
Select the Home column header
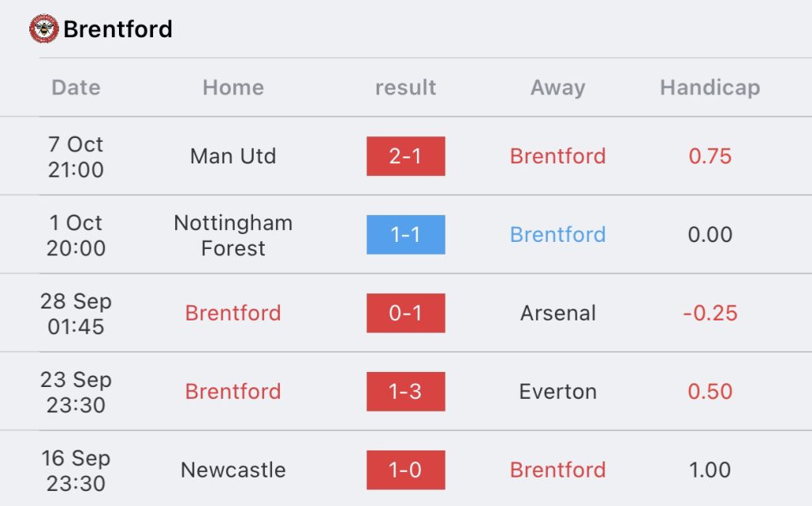point(233,87)
